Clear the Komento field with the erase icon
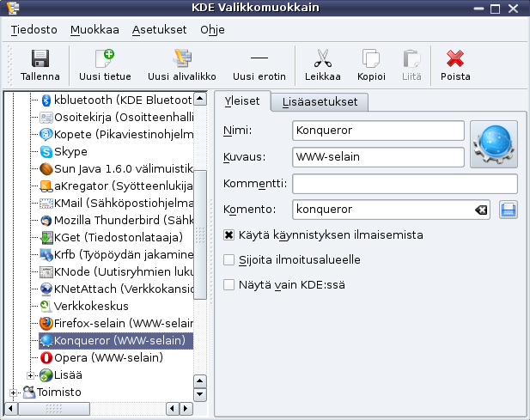The height and width of the screenshot is (420, 530). pyautogui.click(x=481, y=210)
